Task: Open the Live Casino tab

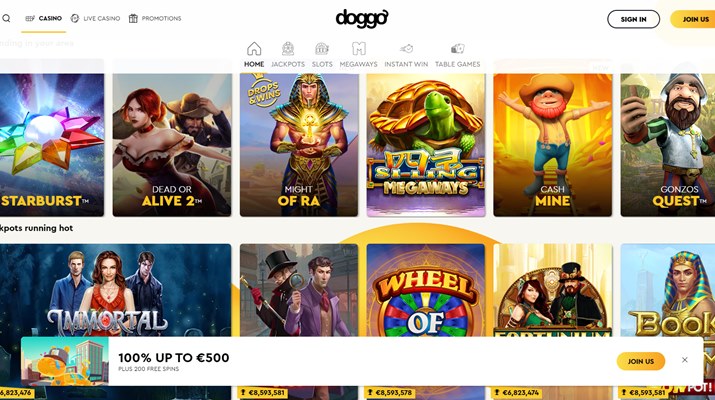Action: point(95,18)
